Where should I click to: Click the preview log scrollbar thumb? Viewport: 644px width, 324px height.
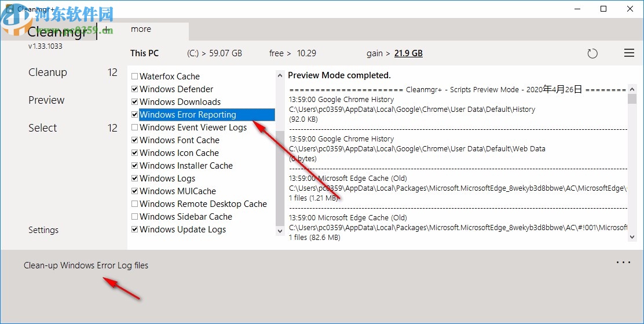[632, 99]
